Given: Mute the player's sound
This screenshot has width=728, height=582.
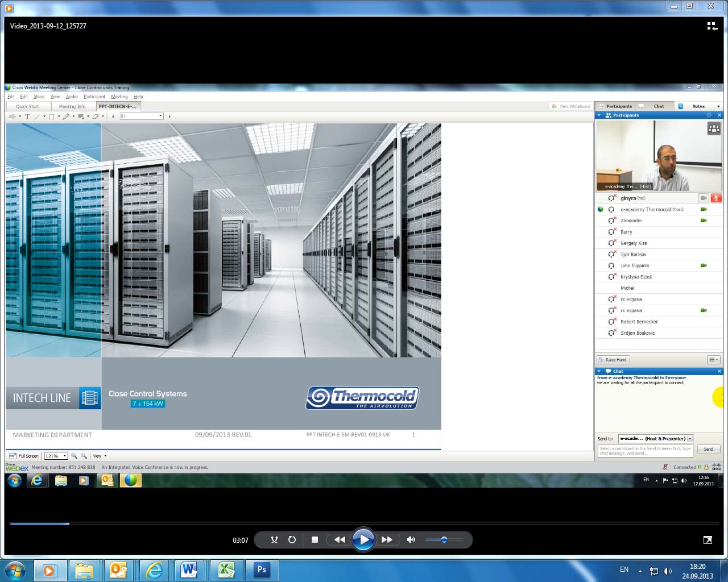Looking at the screenshot, I should pyautogui.click(x=411, y=540).
